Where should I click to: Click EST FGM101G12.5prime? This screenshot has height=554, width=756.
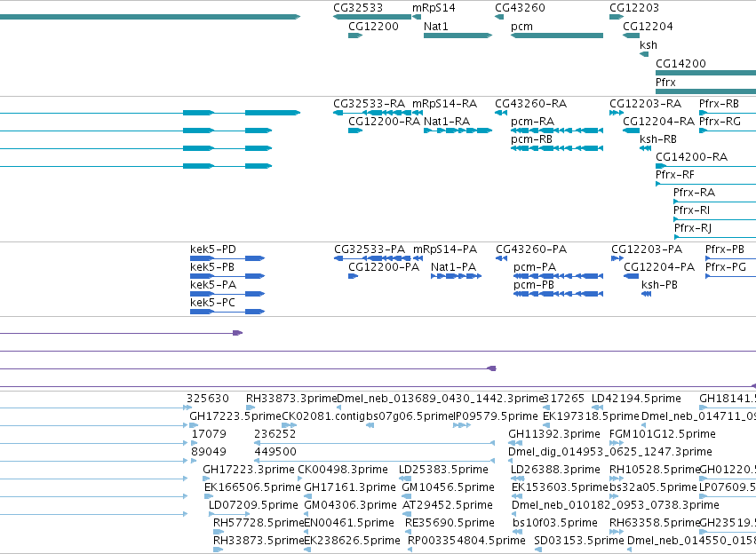pyautogui.click(x=663, y=434)
